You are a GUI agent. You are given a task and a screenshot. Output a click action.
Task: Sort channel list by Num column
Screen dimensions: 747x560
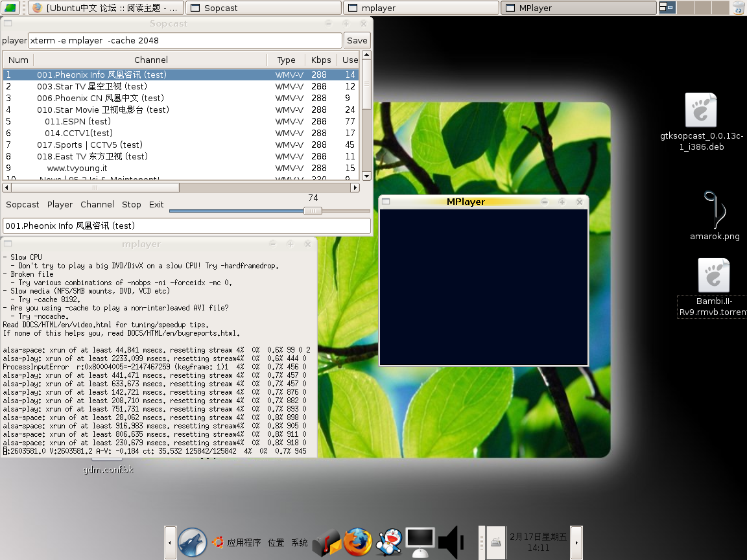pyautogui.click(x=18, y=60)
